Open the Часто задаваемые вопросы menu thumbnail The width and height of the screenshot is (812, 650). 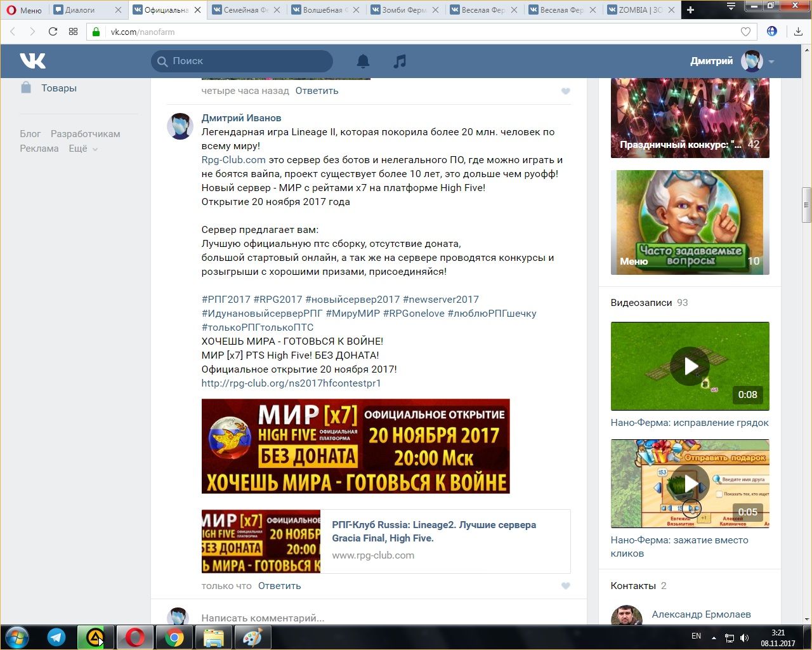(690, 222)
